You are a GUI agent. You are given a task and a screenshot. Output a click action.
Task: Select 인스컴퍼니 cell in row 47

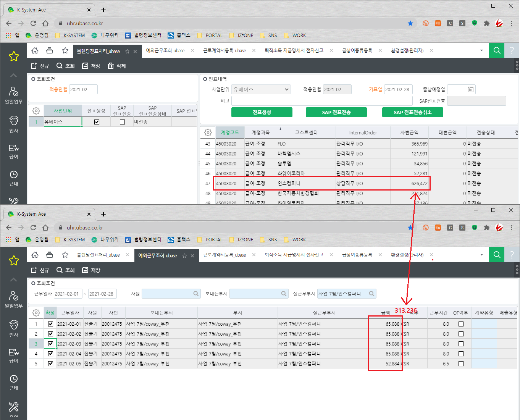(x=306, y=183)
